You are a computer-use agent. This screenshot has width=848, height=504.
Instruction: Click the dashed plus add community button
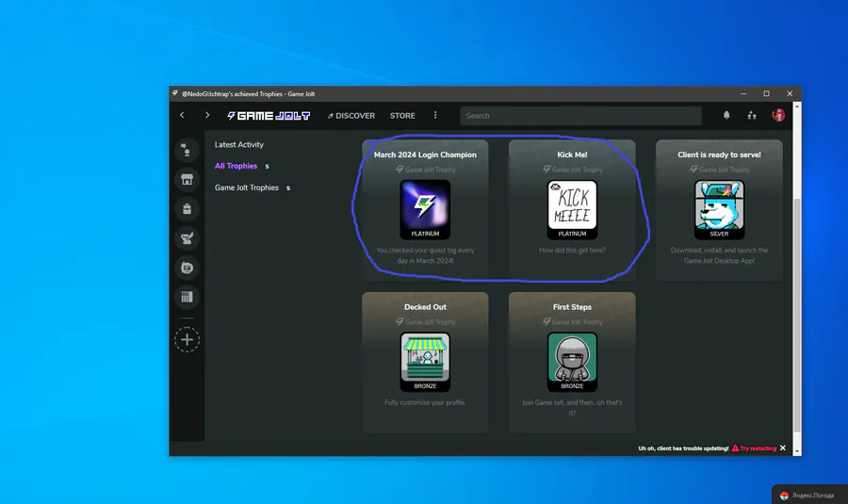187,339
